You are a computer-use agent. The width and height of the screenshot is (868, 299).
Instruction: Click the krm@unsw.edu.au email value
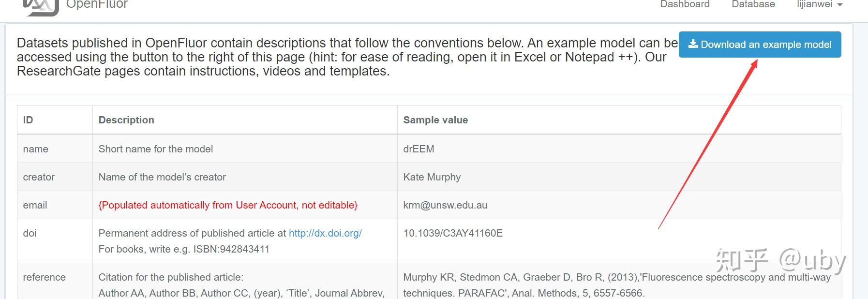[445, 205]
